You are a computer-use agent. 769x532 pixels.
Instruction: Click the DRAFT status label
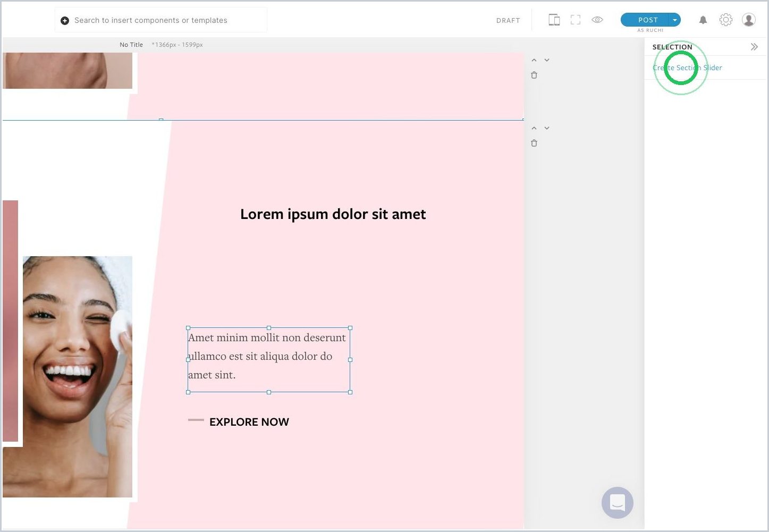[x=508, y=21]
